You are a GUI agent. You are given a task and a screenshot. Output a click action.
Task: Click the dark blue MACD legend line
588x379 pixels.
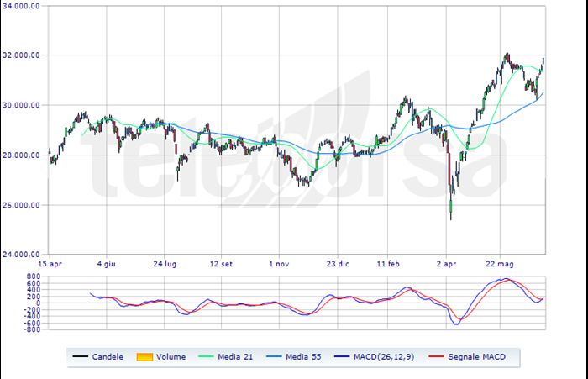click(x=342, y=356)
